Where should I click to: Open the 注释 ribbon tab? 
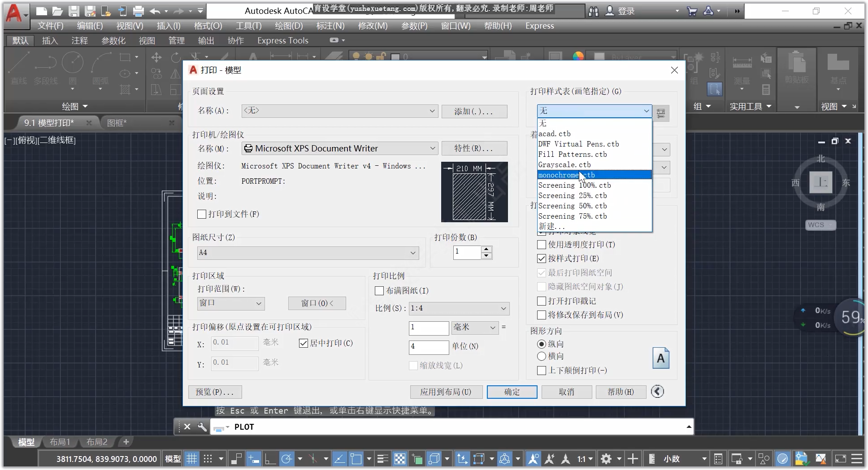click(x=79, y=41)
